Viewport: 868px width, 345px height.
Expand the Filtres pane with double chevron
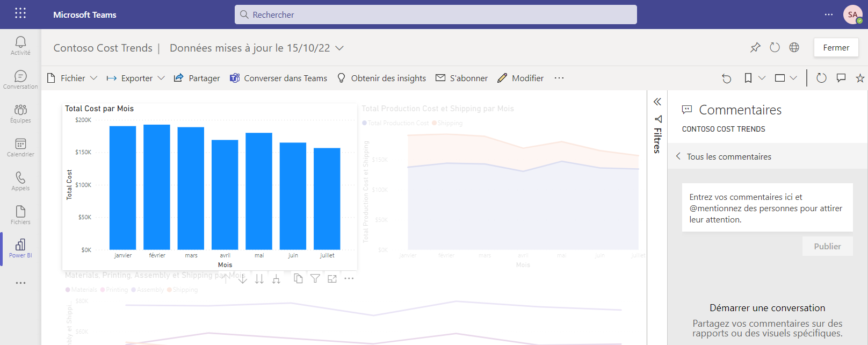(x=657, y=102)
